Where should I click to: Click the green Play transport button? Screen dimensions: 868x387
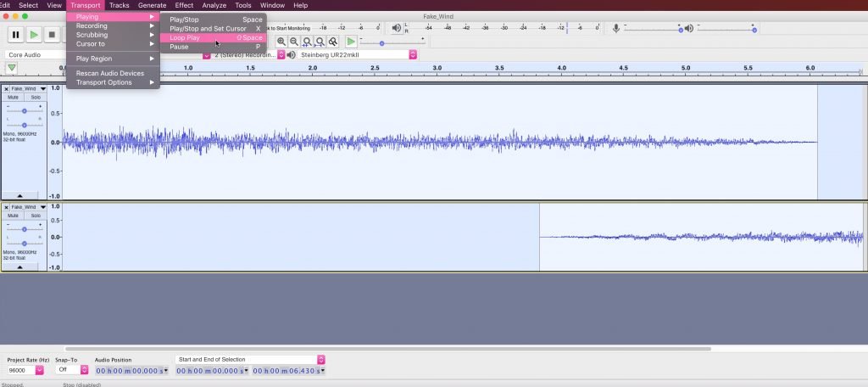[x=34, y=35]
